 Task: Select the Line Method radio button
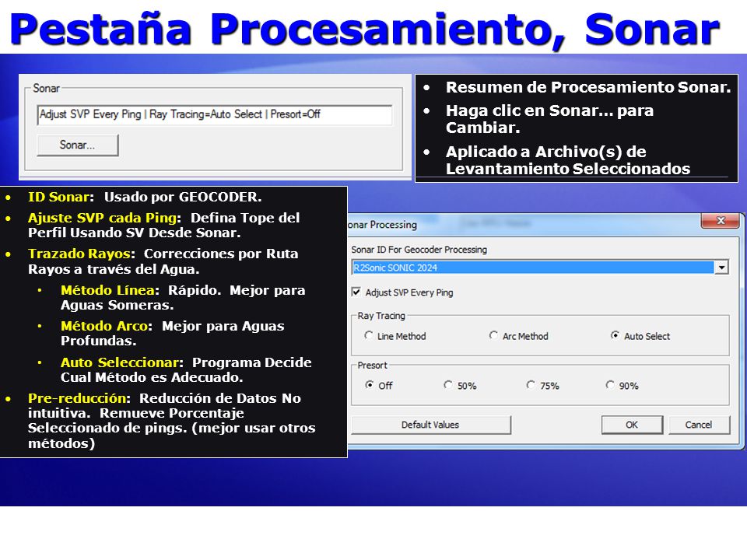pyautogui.click(x=368, y=336)
